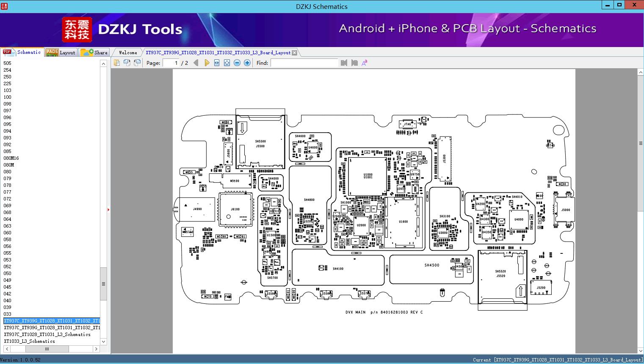Select list item 085
The image size is (644, 364).
click(8, 151)
